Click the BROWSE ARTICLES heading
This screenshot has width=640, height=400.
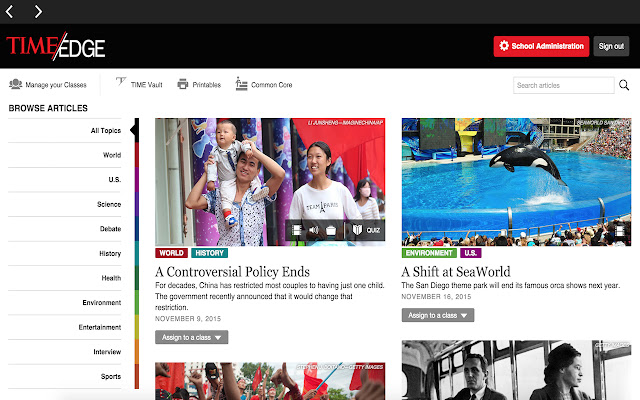(48, 108)
